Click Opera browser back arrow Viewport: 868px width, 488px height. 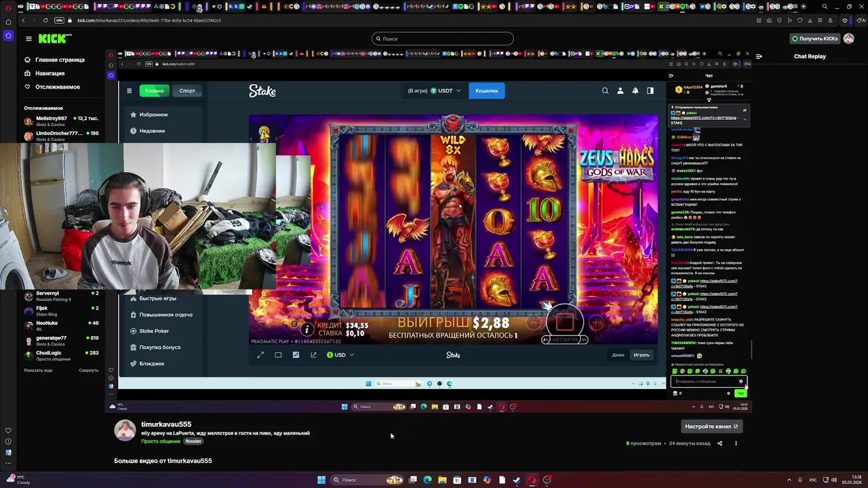pos(23,20)
